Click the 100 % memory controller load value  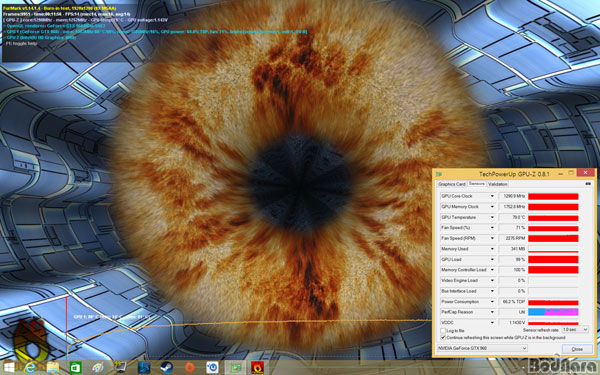(512, 270)
